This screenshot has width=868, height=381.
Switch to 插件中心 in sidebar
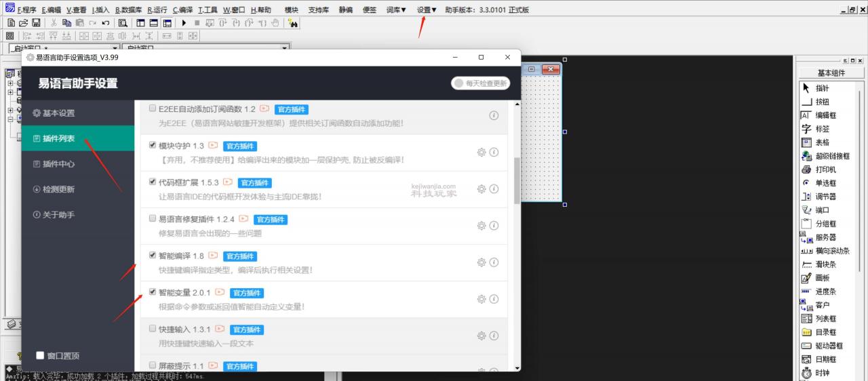coord(78,164)
